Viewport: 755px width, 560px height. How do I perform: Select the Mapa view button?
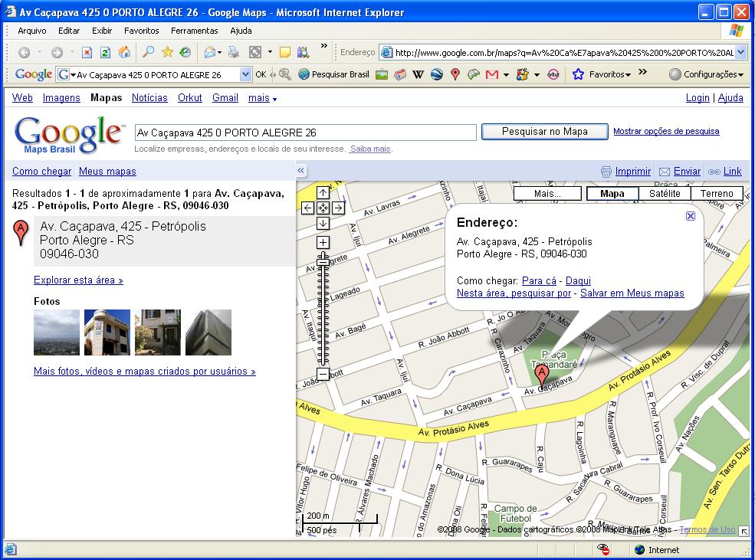pyautogui.click(x=612, y=193)
